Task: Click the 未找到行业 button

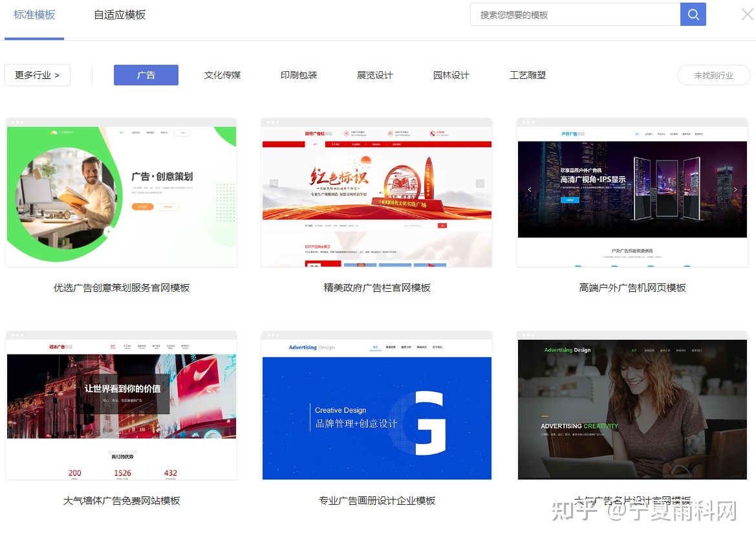Action: click(x=713, y=74)
